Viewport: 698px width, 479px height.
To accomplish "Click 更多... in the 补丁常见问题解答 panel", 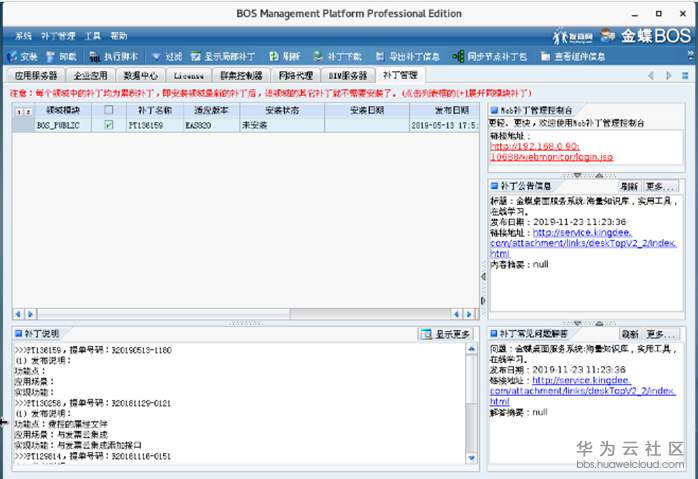I will pos(661,334).
